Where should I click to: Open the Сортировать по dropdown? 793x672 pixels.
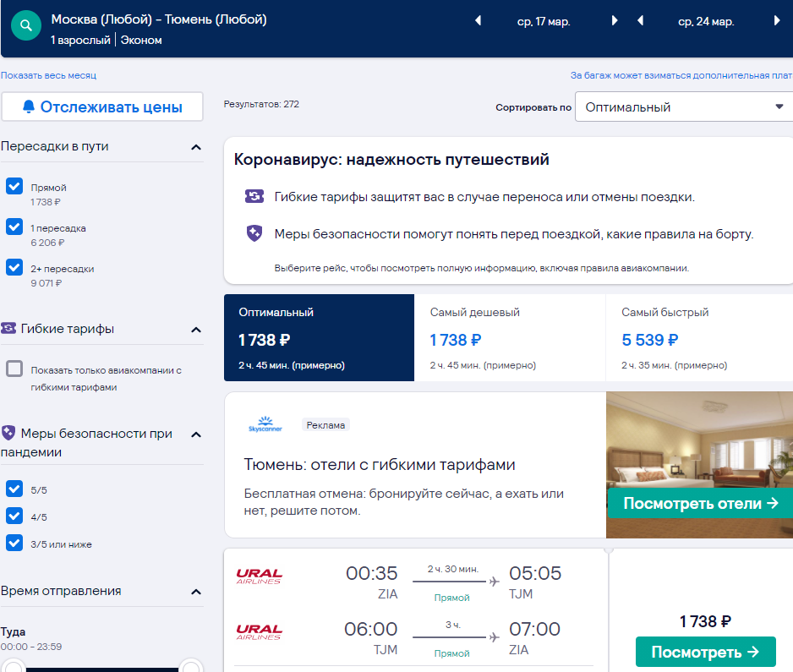(684, 107)
